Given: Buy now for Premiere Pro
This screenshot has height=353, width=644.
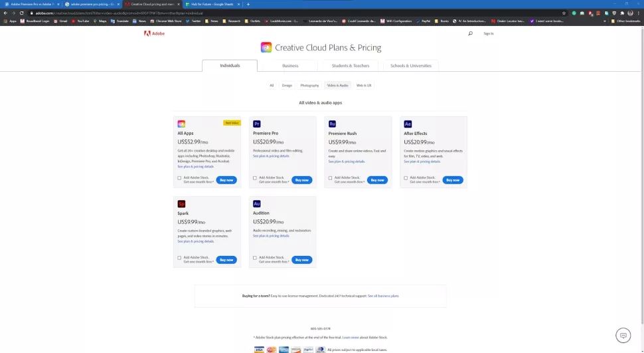Looking at the screenshot, I should pyautogui.click(x=302, y=180).
